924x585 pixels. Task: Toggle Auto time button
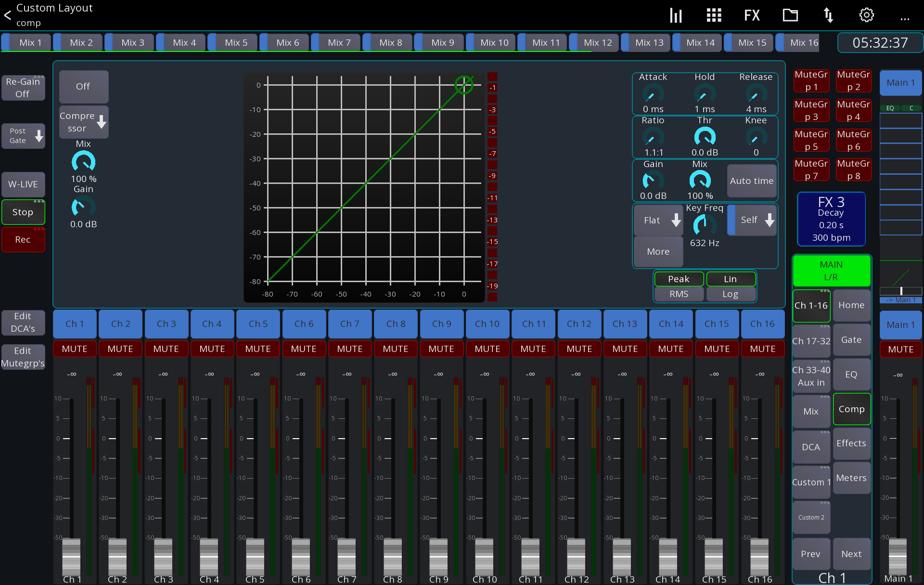[x=752, y=181]
